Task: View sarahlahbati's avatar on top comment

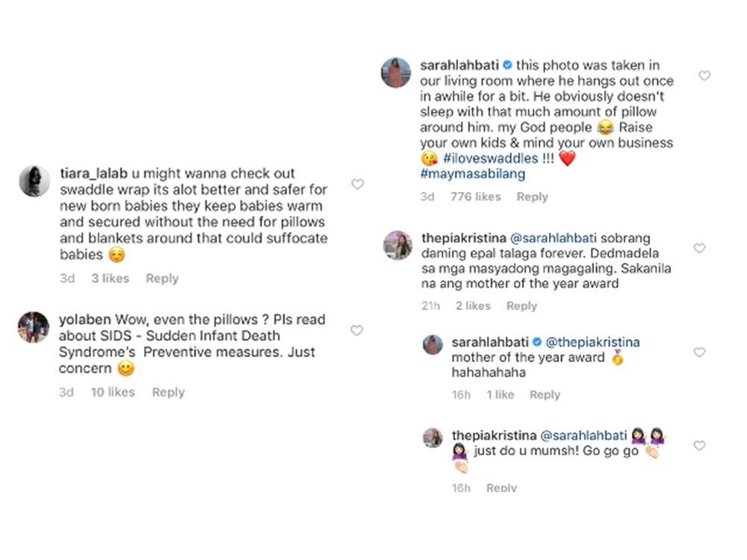Action: click(x=397, y=72)
